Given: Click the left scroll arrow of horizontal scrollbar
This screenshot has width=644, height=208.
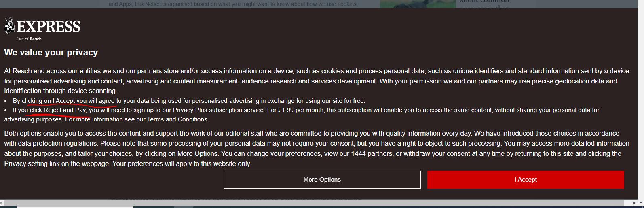Looking at the screenshot, I should click(x=2, y=203).
